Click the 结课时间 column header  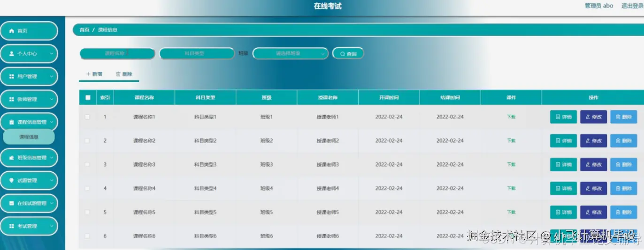pyautogui.click(x=450, y=98)
